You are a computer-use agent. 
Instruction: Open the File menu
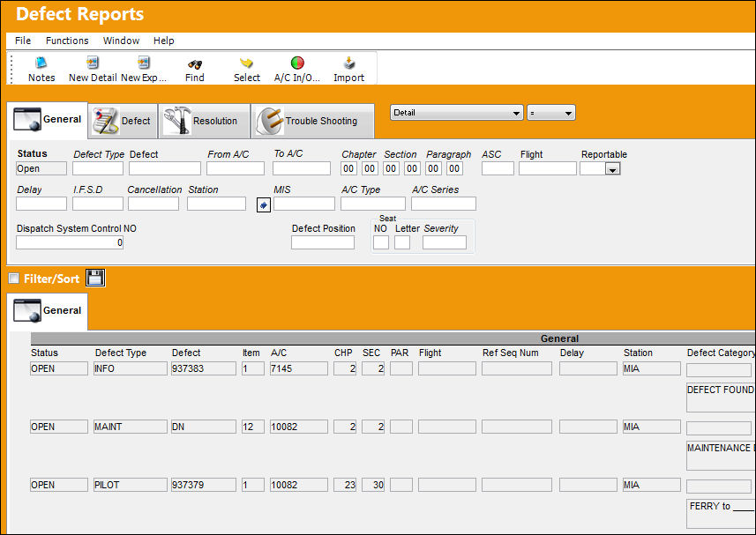click(23, 41)
